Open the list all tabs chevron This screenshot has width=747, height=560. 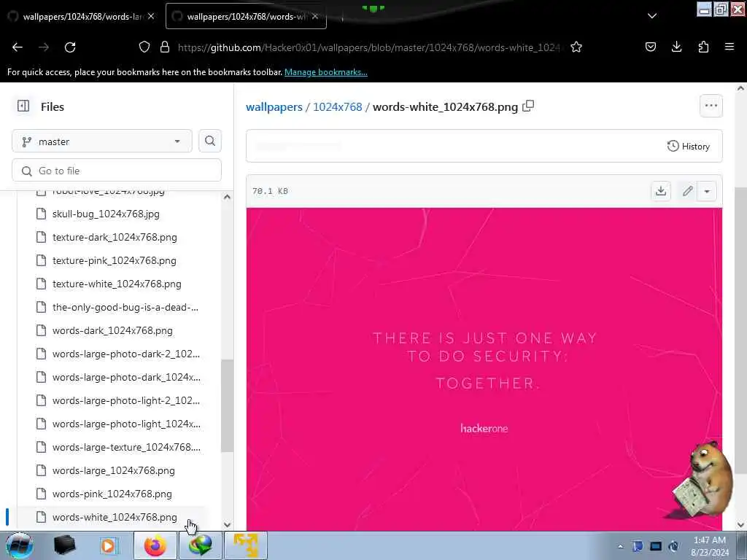pos(652,16)
